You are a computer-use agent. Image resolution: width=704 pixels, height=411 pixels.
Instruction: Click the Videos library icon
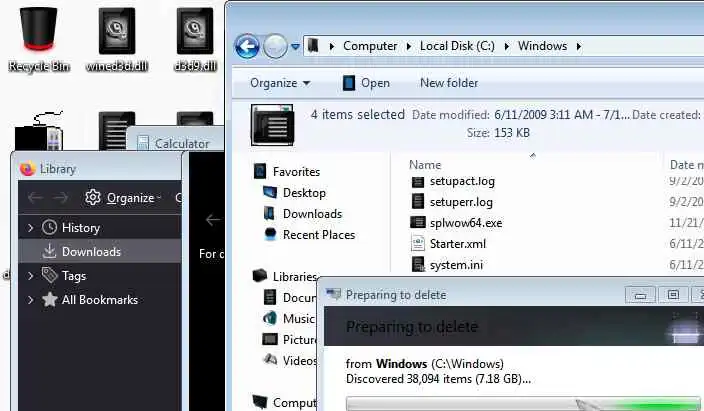[x=270, y=359]
